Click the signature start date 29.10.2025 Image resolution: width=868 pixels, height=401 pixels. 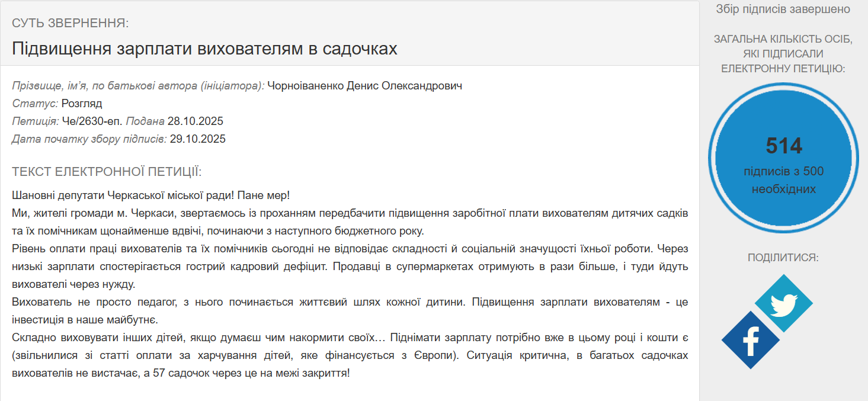pyautogui.click(x=197, y=139)
